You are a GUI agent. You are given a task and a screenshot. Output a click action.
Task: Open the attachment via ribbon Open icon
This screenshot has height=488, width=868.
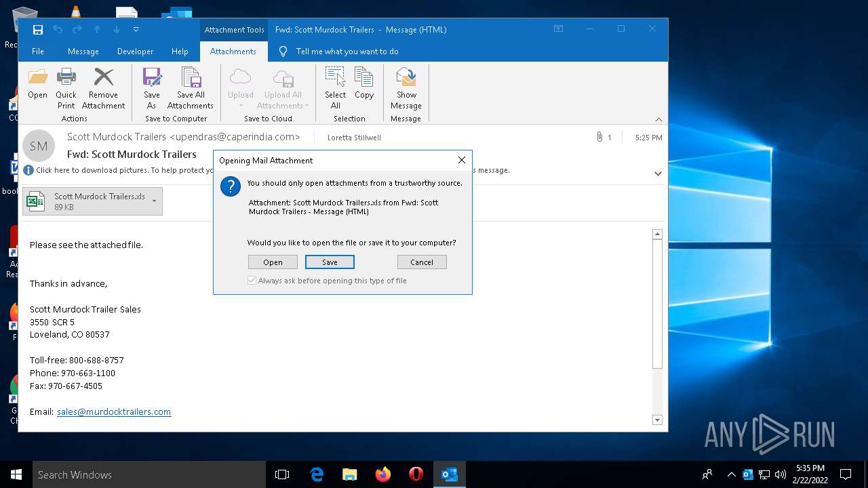coord(37,84)
